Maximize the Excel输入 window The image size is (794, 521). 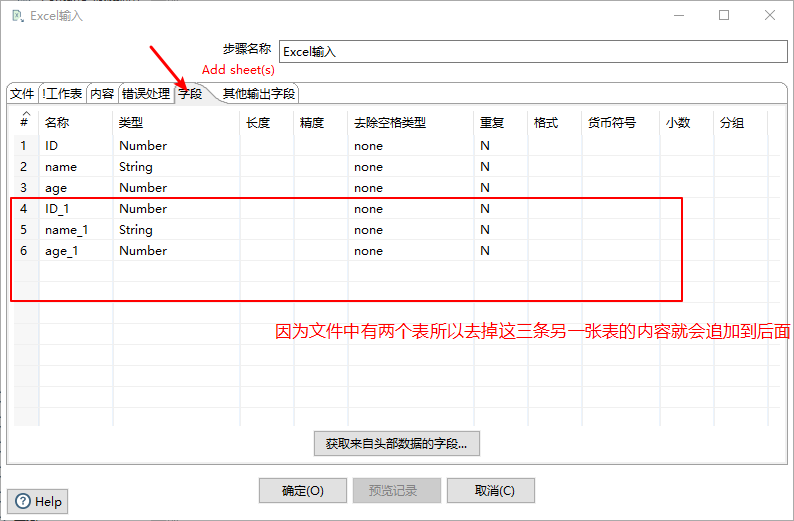(724, 15)
